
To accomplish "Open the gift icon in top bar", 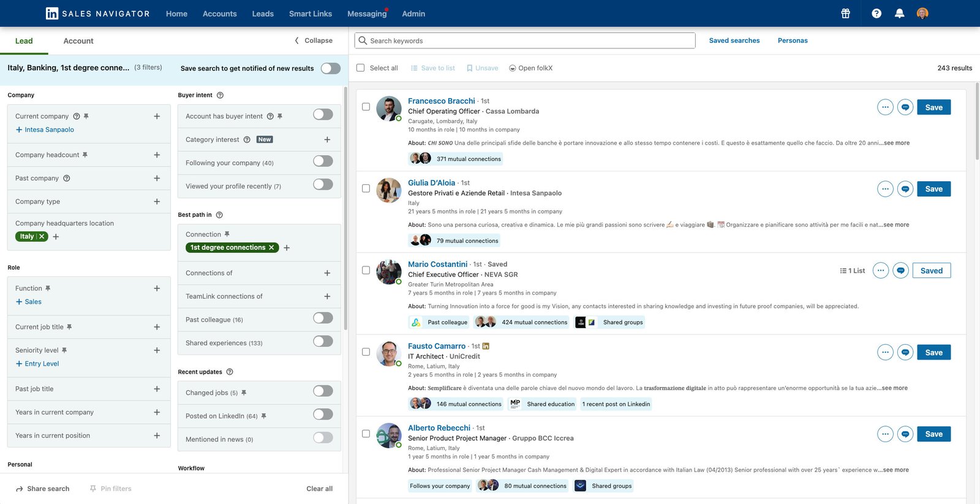I will 845,13.
